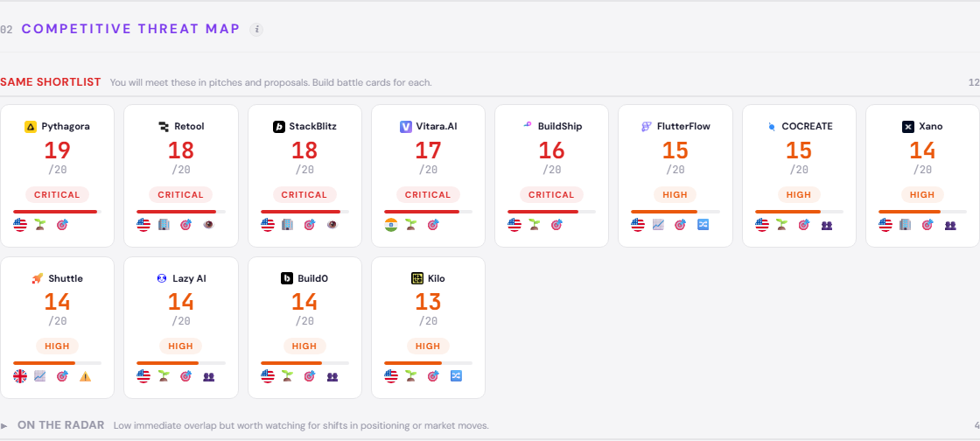Image resolution: width=980 pixels, height=441 pixels.
Task: Click the COCREATE logo icon
Action: tap(772, 127)
